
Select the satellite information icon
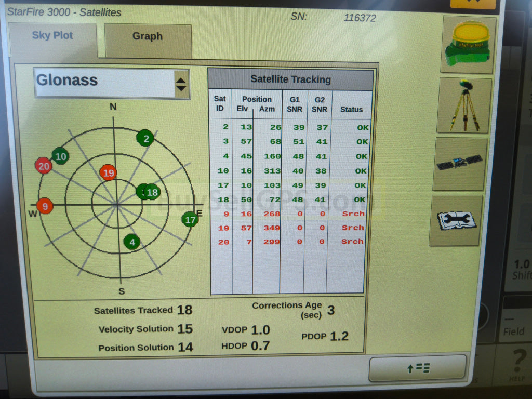pyautogui.click(x=460, y=164)
